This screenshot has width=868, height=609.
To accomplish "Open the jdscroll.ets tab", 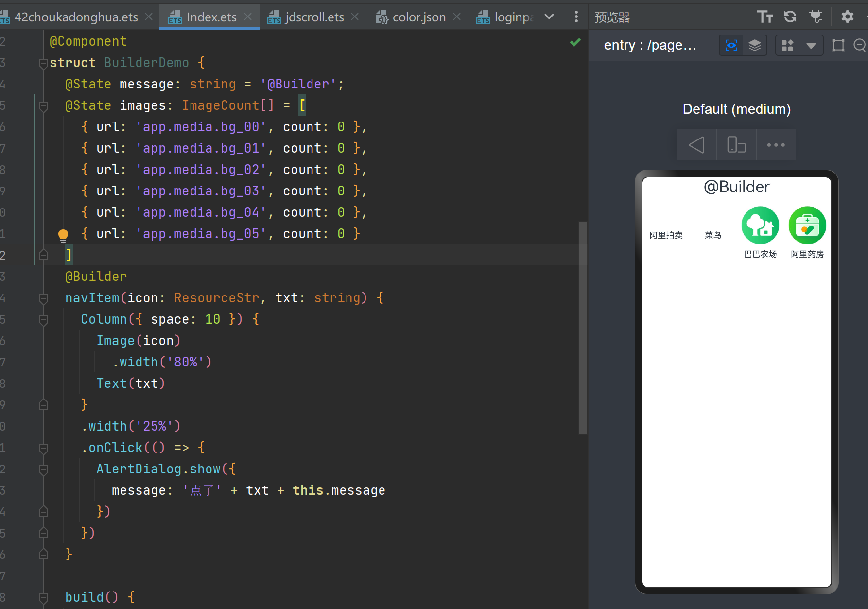I will (x=313, y=17).
